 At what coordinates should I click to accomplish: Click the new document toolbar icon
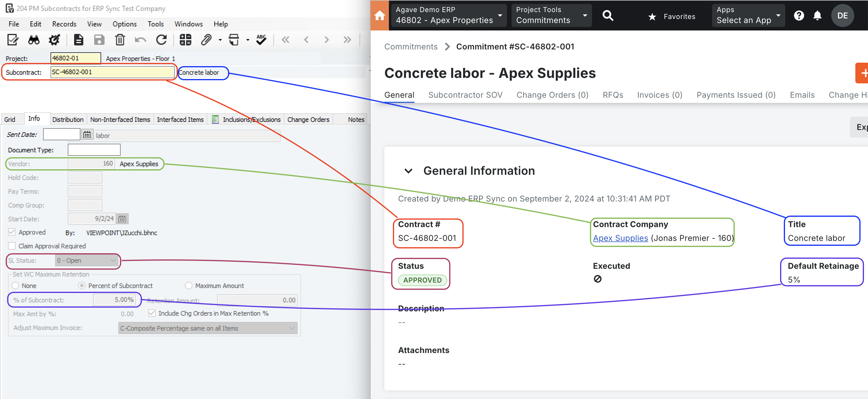[78, 40]
